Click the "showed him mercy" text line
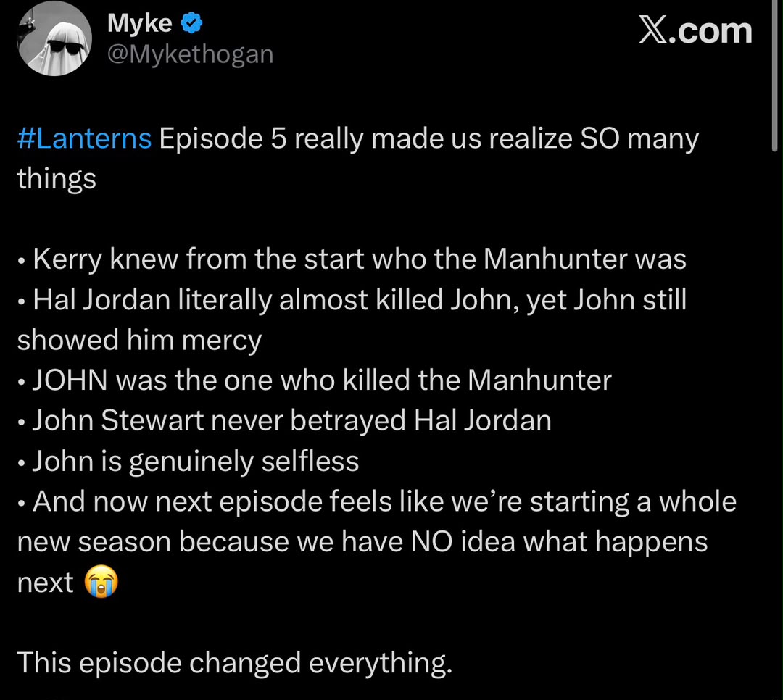This screenshot has width=783, height=700. (139, 341)
